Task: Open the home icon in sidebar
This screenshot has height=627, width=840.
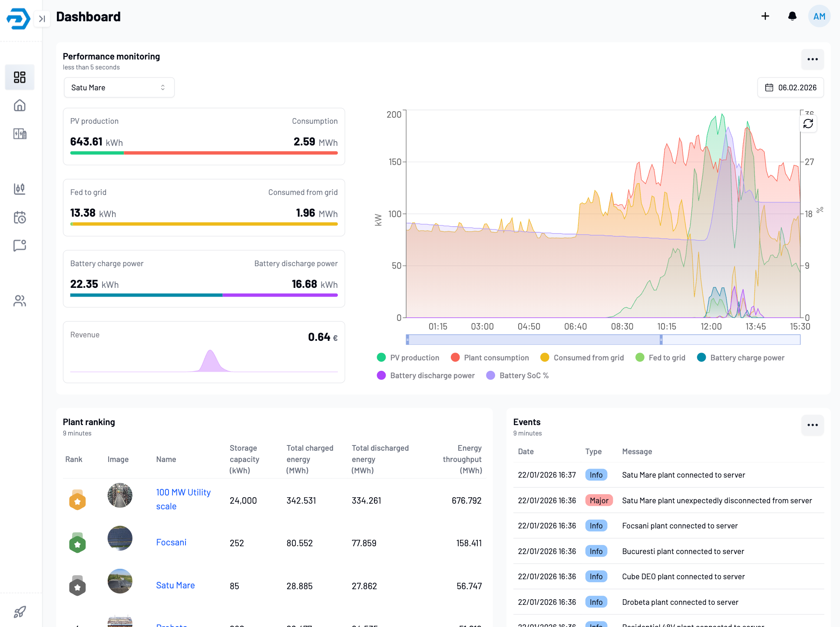Action: pyautogui.click(x=20, y=106)
